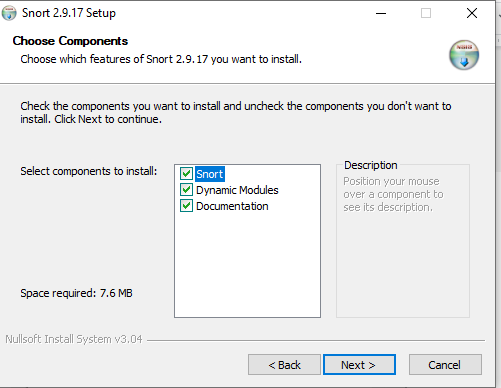Go to the previous step with Back

[x=284, y=365]
